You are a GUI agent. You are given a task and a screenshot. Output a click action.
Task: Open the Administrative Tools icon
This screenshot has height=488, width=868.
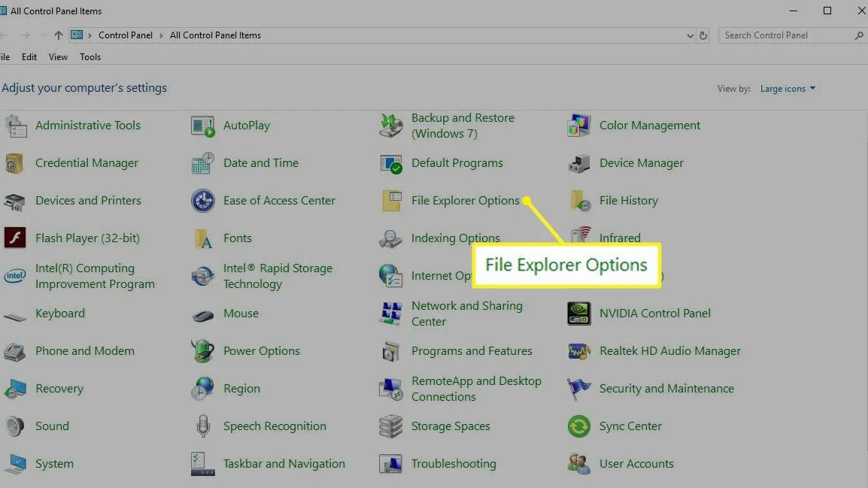(16, 126)
